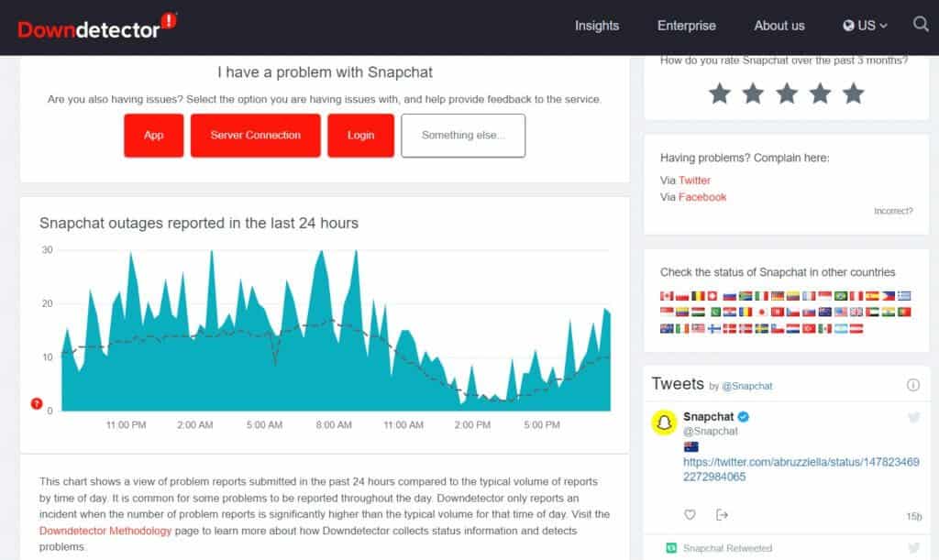Open the search magnifier icon
The width and height of the screenshot is (939, 560).
point(921,24)
